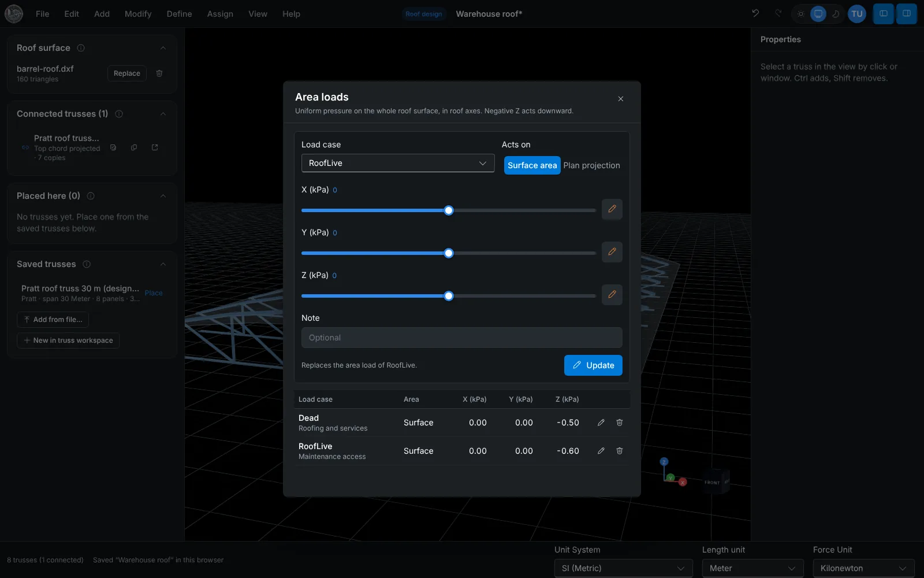Image resolution: width=924 pixels, height=578 pixels.
Task: Toggle the left sidebar panel icon
Action: [x=884, y=14]
